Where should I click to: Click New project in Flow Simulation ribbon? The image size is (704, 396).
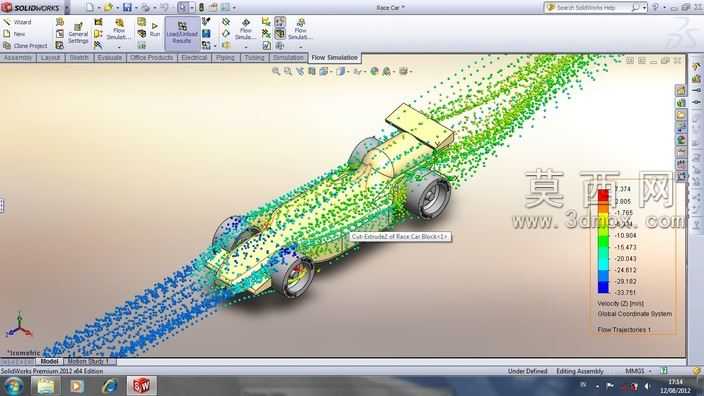click(14, 34)
